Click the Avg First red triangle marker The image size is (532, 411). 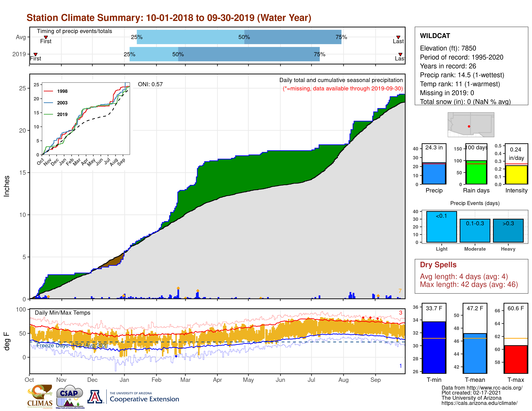coord(46,37)
